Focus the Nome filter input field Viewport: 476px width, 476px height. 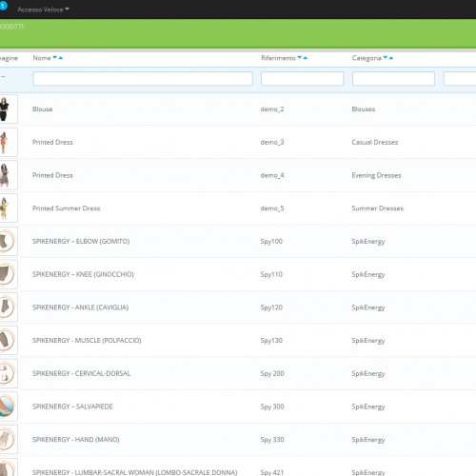[x=143, y=79]
